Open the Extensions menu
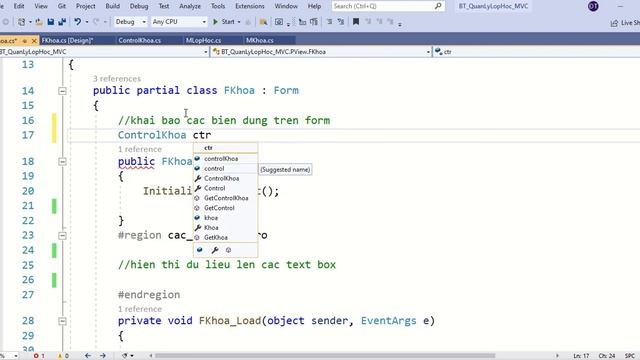Image resolution: width=640 pixels, height=360 pixels. (x=249, y=6)
